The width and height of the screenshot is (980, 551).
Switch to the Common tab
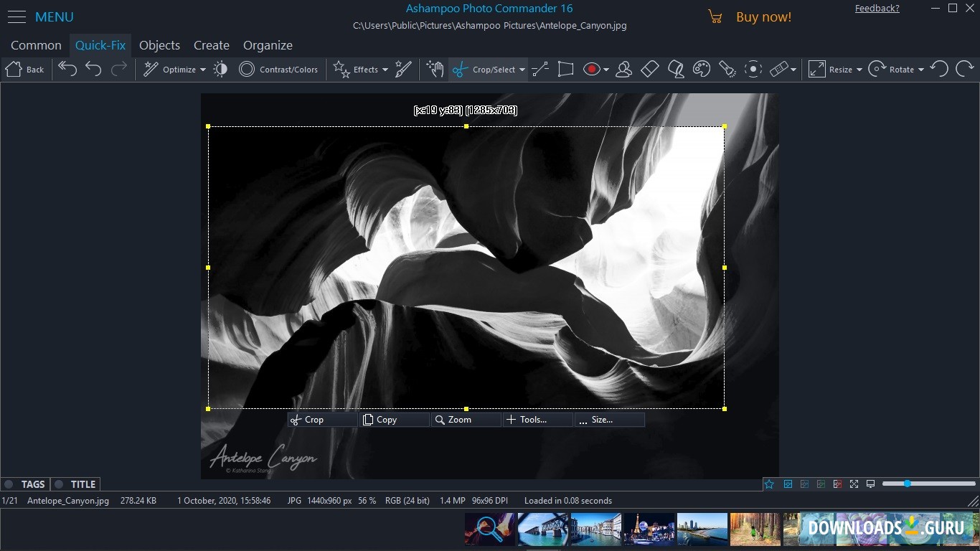pos(36,45)
